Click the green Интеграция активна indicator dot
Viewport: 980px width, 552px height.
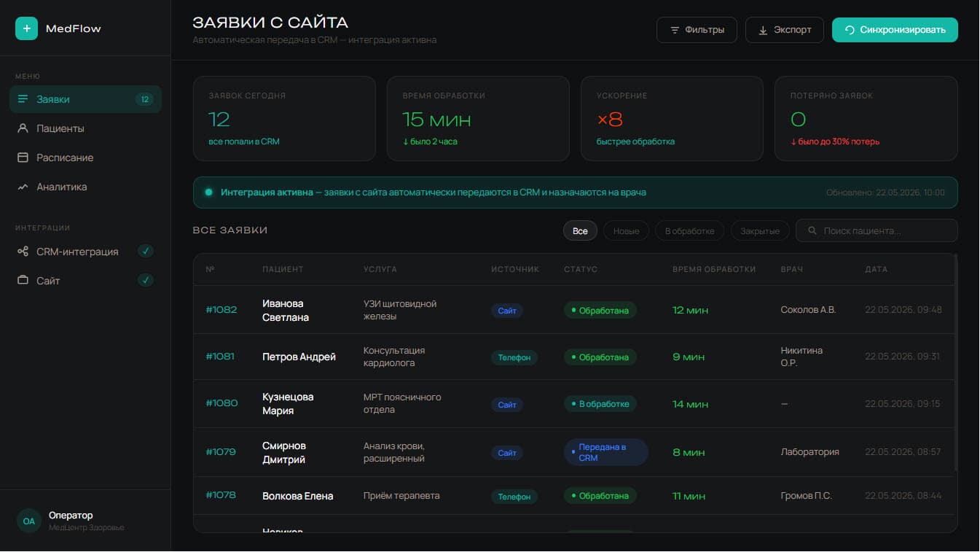click(208, 193)
